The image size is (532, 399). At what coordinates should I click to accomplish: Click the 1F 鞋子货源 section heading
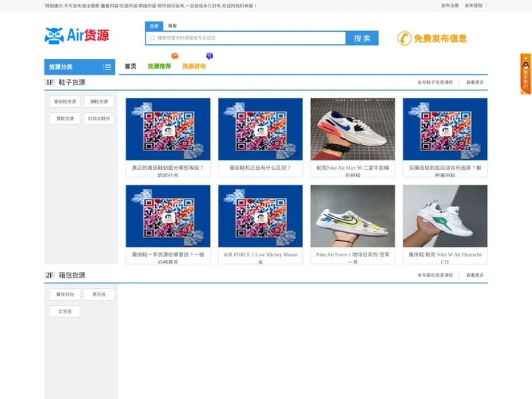click(x=65, y=83)
